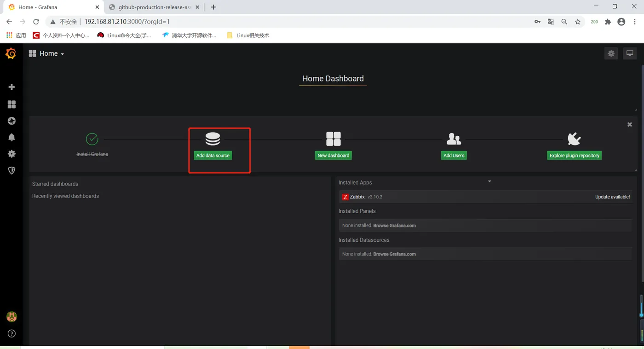Switch to the github-production-release tab

[x=154, y=7]
